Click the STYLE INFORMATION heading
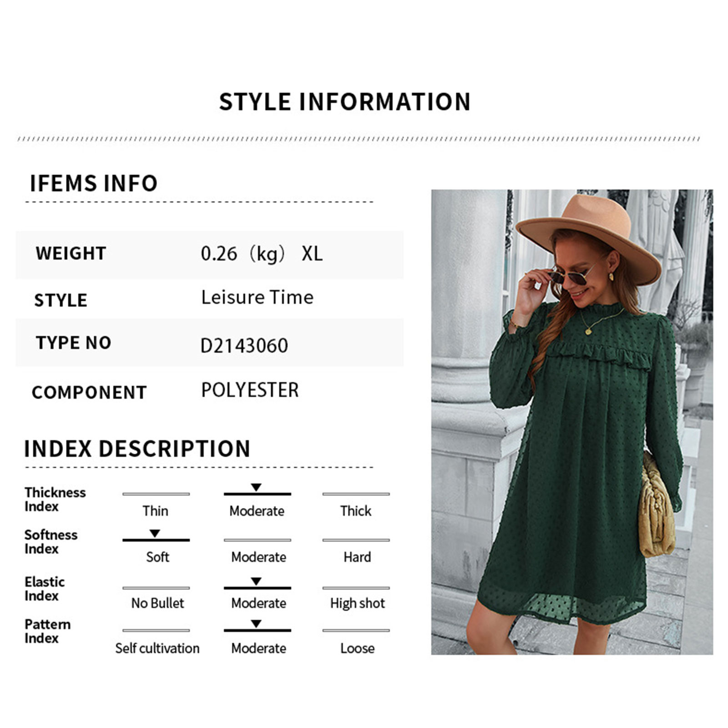Image resolution: width=728 pixels, height=728 pixels. point(345,101)
